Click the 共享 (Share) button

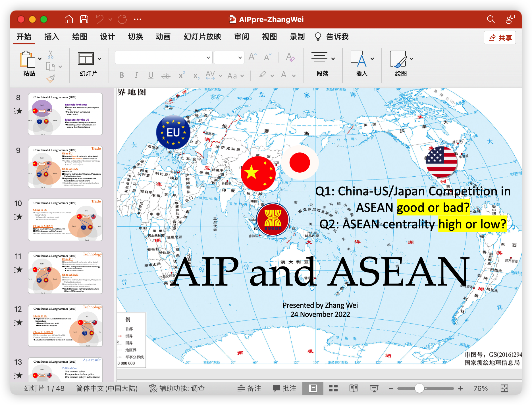click(500, 38)
